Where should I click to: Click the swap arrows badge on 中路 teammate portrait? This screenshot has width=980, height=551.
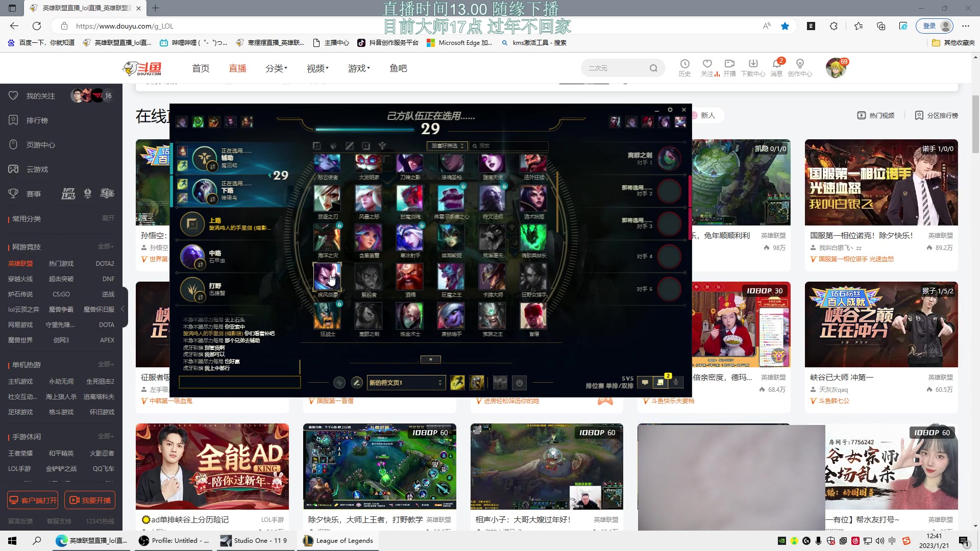point(200,265)
